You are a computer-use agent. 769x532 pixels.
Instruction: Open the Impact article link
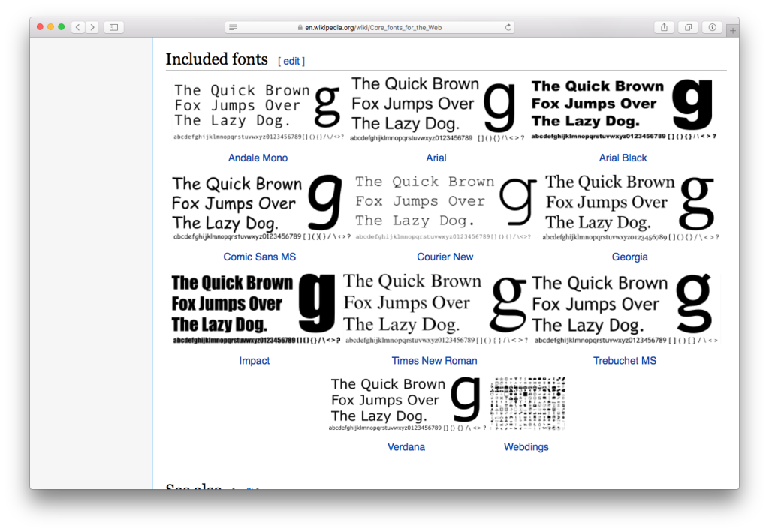point(255,361)
